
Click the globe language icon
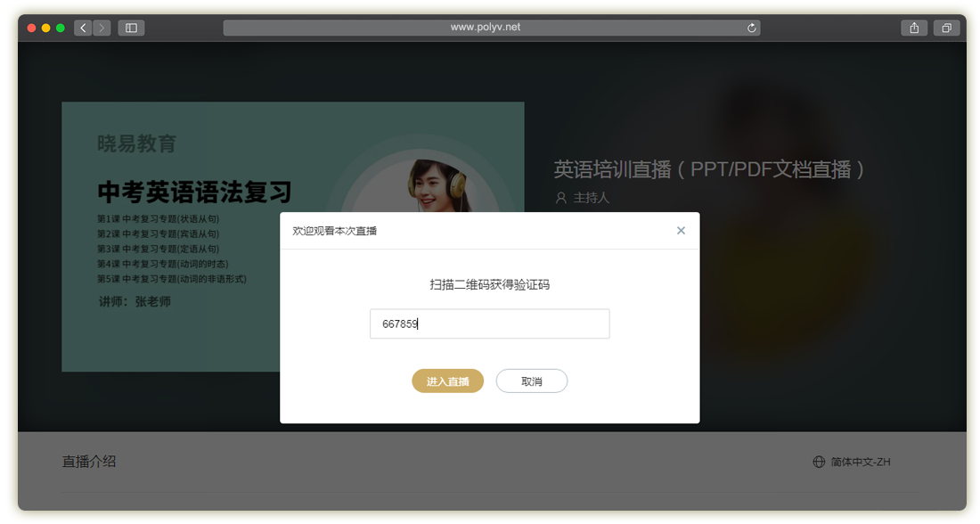click(x=819, y=462)
